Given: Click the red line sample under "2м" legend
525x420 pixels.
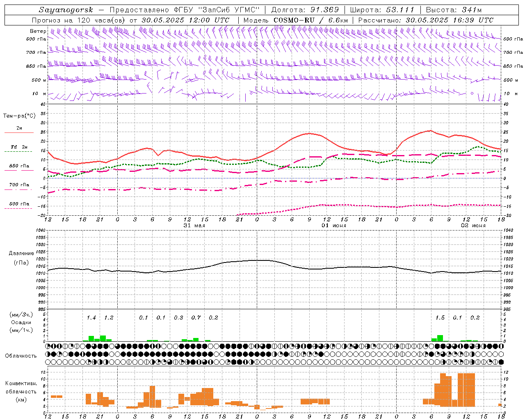Looking at the screenshot, I should tap(19, 133).
